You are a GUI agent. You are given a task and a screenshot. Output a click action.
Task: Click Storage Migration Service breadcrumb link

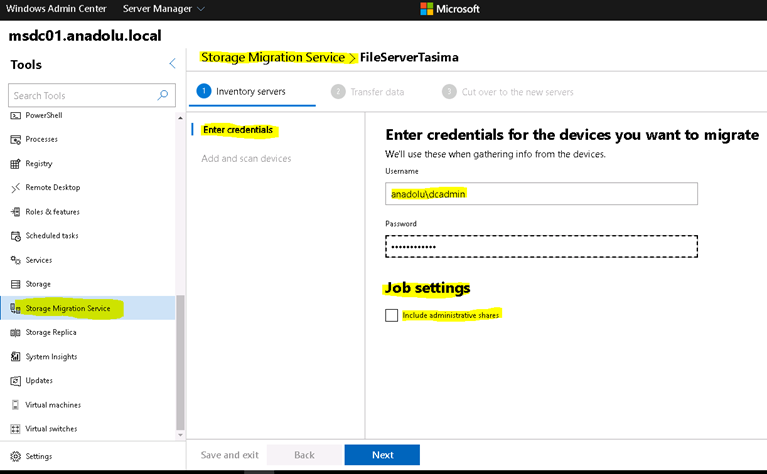click(273, 57)
